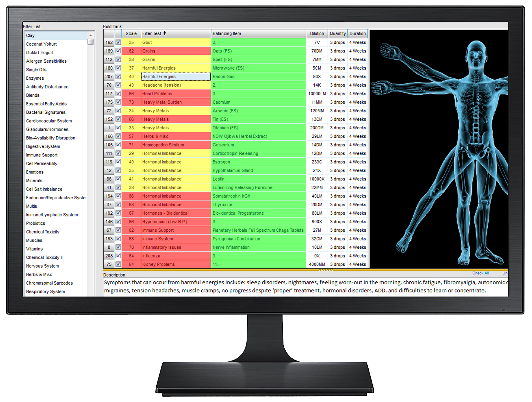532x402 pixels.
Task: Click inside the Description text area
Action: tap(305, 286)
